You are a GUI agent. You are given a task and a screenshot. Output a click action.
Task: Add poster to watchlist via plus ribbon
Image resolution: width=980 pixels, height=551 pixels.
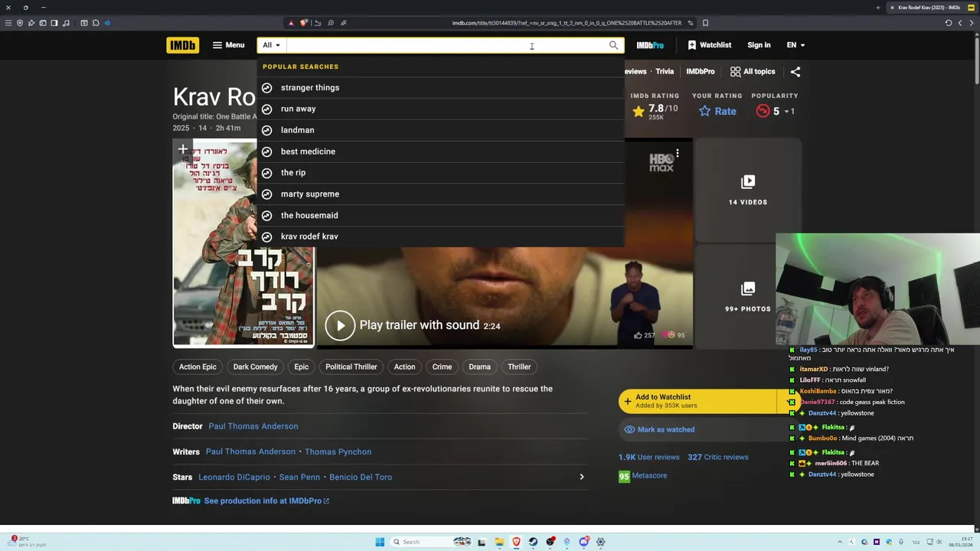click(183, 150)
